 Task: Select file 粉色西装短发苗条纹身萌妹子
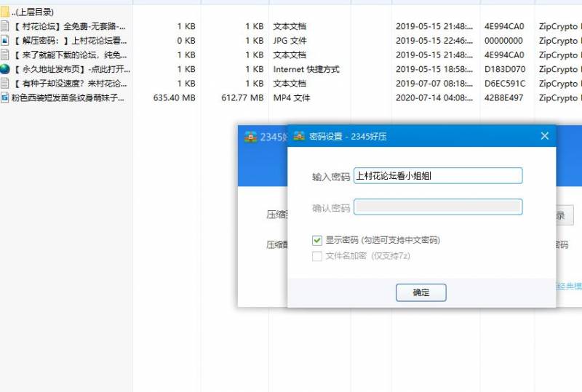click(x=68, y=98)
